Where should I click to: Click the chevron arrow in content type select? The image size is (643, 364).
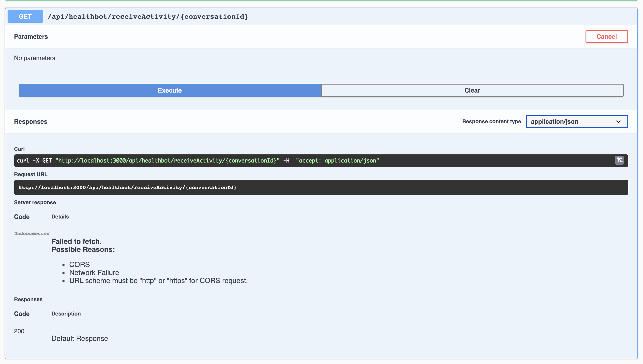point(618,121)
